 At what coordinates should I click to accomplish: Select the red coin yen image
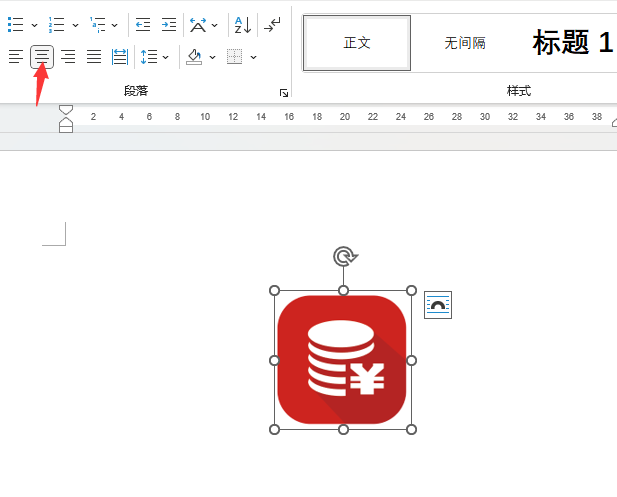[342, 360]
